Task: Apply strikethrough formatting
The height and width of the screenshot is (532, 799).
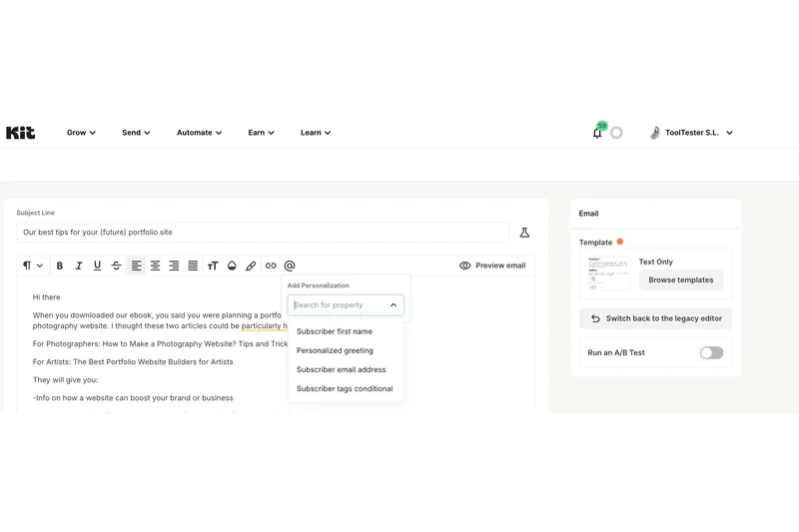Action: (x=116, y=266)
